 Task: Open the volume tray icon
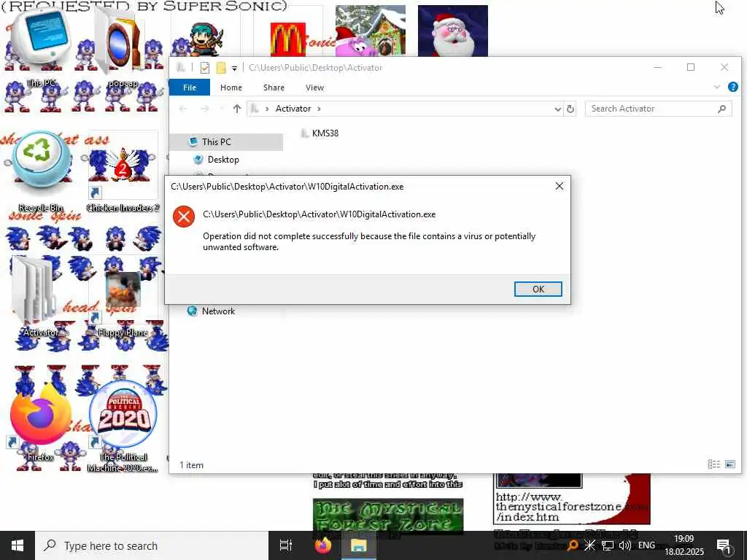click(x=624, y=545)
